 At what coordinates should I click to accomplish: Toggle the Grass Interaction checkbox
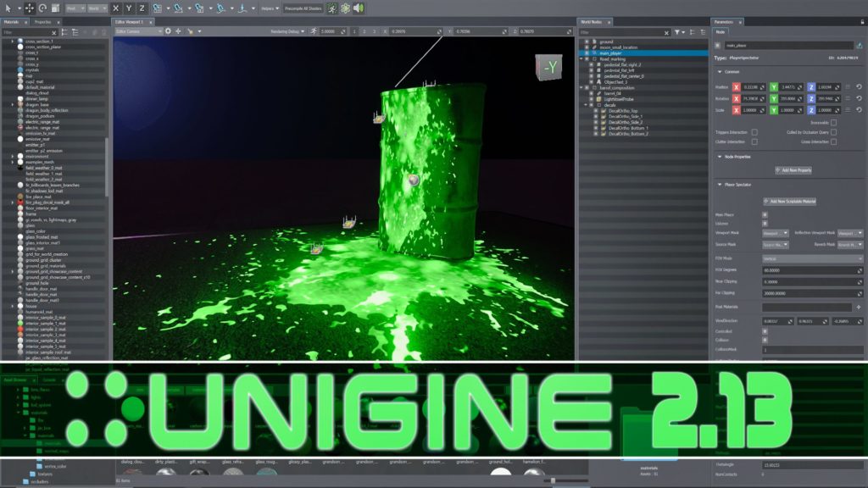(x=833, y=141)
